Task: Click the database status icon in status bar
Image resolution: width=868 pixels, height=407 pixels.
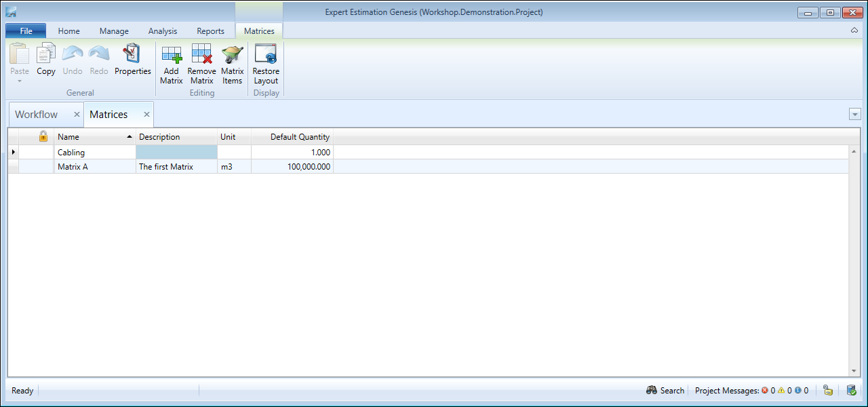Action: (851, 391)
